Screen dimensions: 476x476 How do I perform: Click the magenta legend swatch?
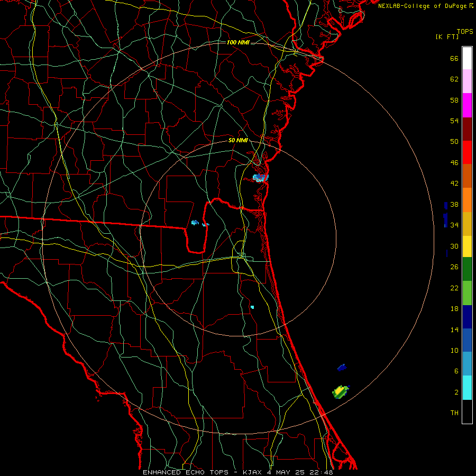[467, 105]
